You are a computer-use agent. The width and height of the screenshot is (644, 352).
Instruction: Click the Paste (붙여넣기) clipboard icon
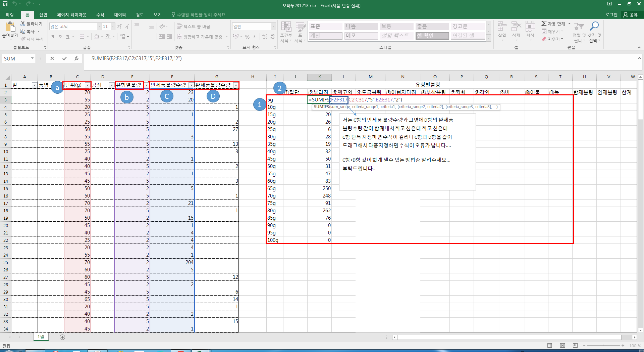point(10,27)
